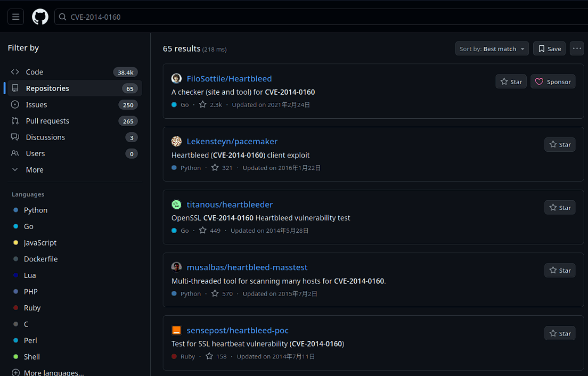Viewport: 588px width, 376px height.
Task: Click the '65 results' heading text
Action: pyautogui.click(x=182, y=49)
